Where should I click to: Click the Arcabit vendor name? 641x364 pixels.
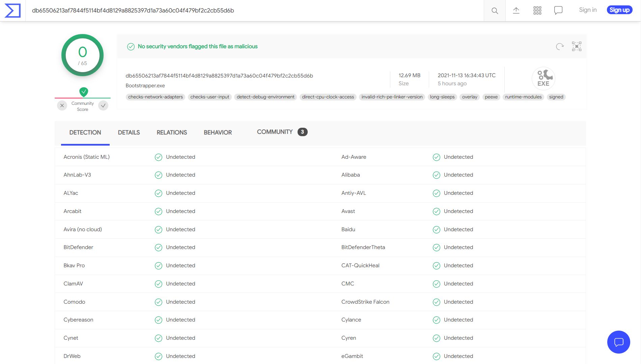73,211
